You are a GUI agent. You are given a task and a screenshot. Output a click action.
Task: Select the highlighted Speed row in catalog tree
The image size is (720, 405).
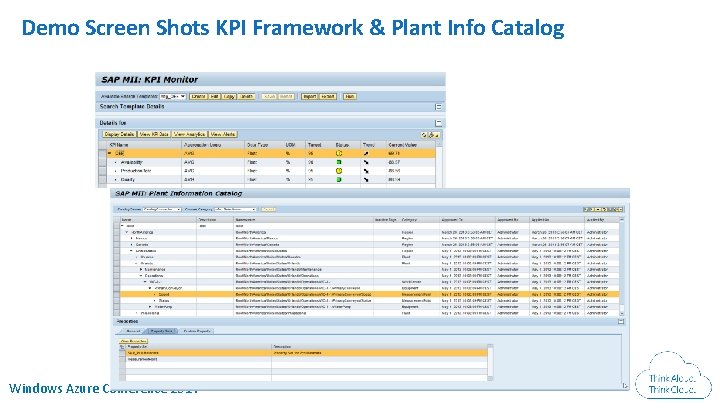click(x=370, y=294)
